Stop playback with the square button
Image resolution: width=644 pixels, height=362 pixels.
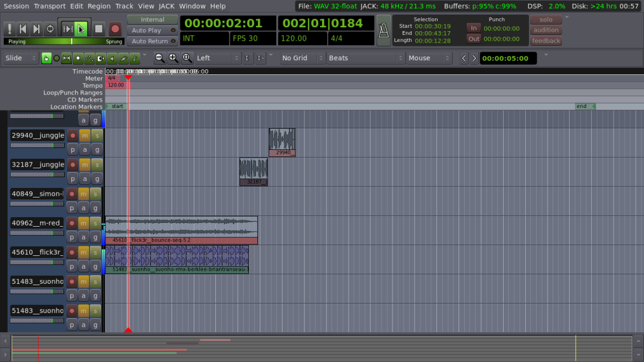click(x=98, y=29)
